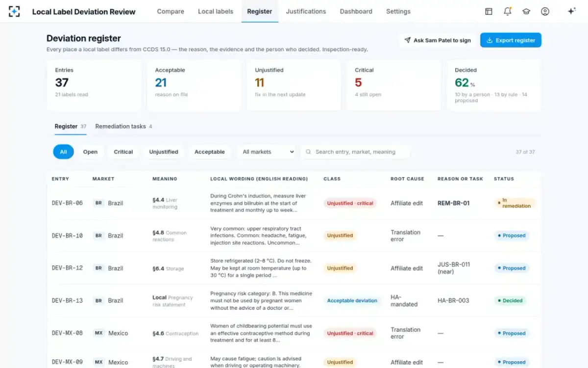Open the user account icon
The height and width of the screenshot is (368, 588).
point(545,11)
